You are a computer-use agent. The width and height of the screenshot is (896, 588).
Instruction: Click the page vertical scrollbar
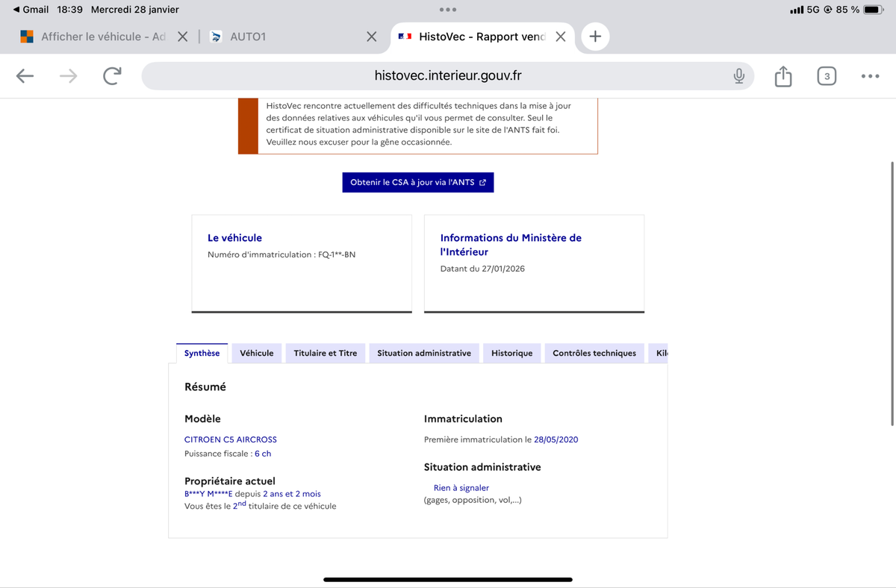(x=892, y=293)
